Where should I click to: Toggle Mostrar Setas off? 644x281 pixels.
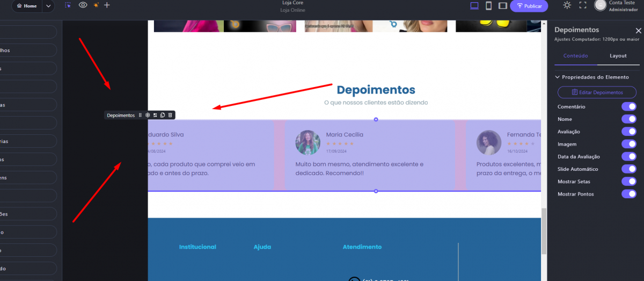pyautogui.click(x=628, y=182)
